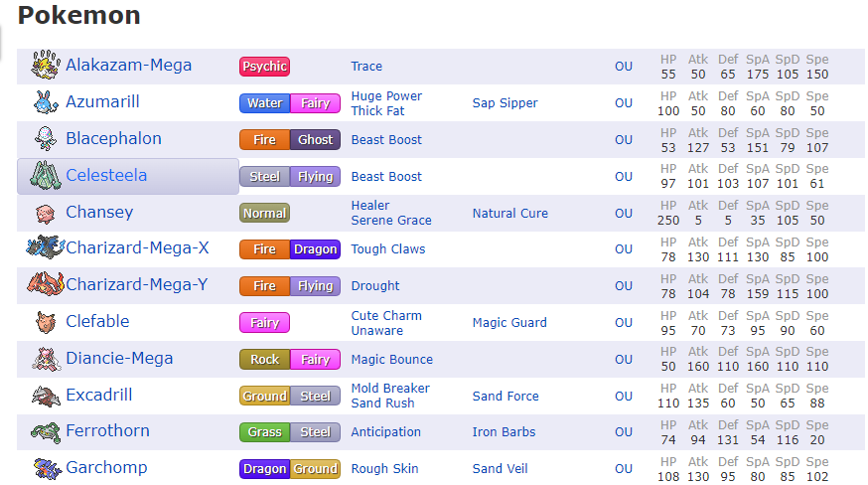Open the Clefable Pokemon page link
This screenshot has height=485, width=868.
[97, 322]
